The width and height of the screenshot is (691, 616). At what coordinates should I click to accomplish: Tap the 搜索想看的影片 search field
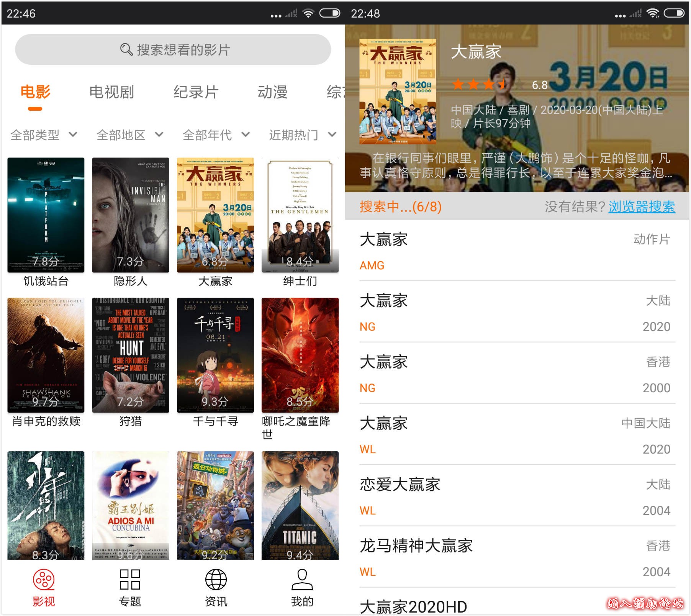(173, 49)
